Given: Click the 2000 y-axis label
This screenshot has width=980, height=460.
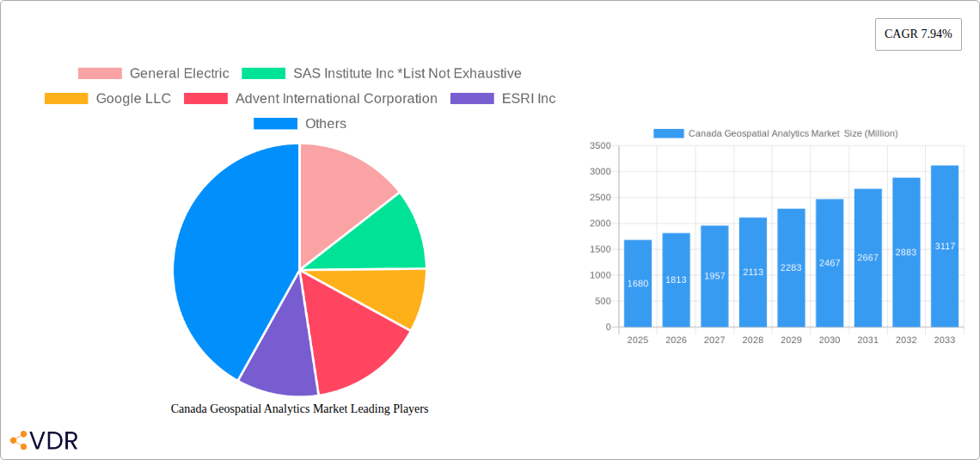Looking at the screenshot, I should click(x=600, y=224).
